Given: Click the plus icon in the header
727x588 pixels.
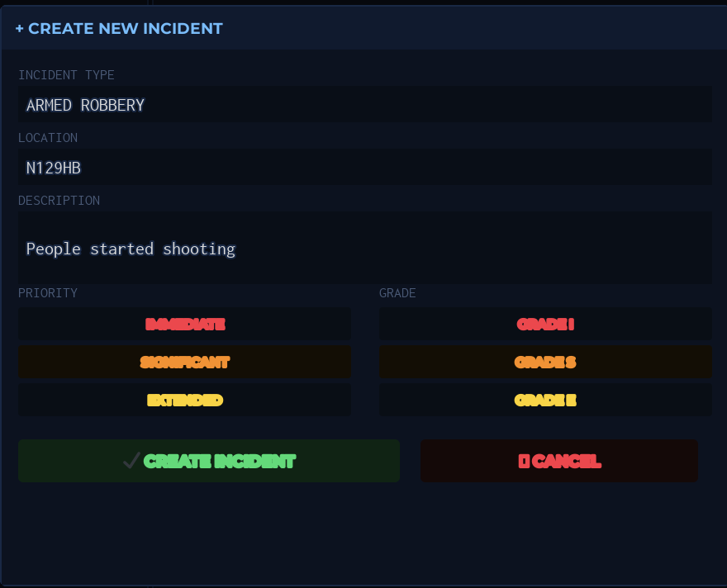Looking at the screenshot, I should (20, 29).
